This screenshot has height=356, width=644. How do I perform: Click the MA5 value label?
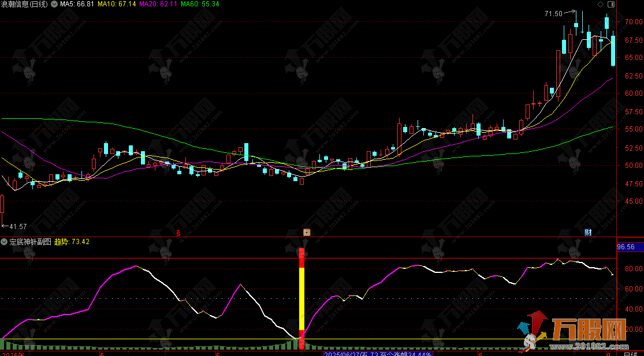pyautogui.click(x=77, y=4)
